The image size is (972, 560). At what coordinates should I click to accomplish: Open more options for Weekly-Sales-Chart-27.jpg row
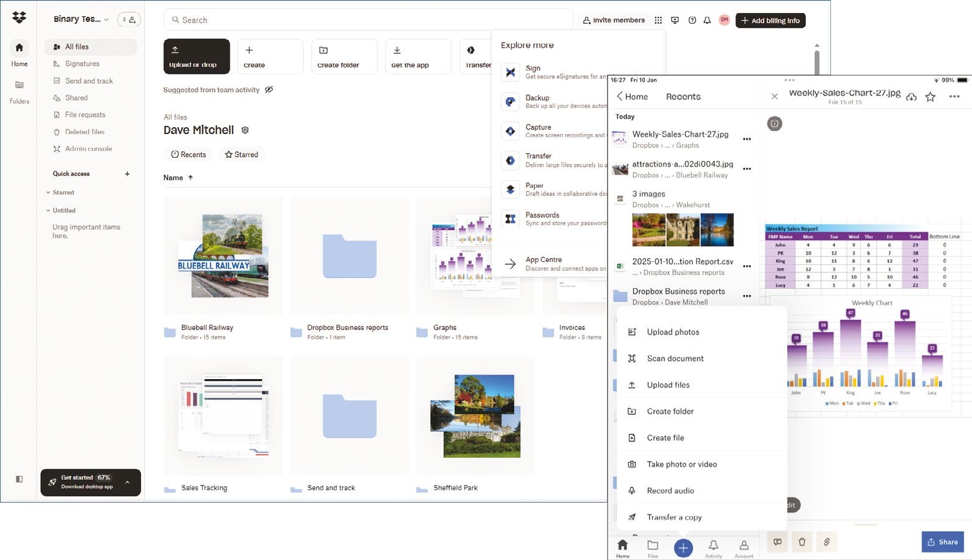tap(747, 139)
